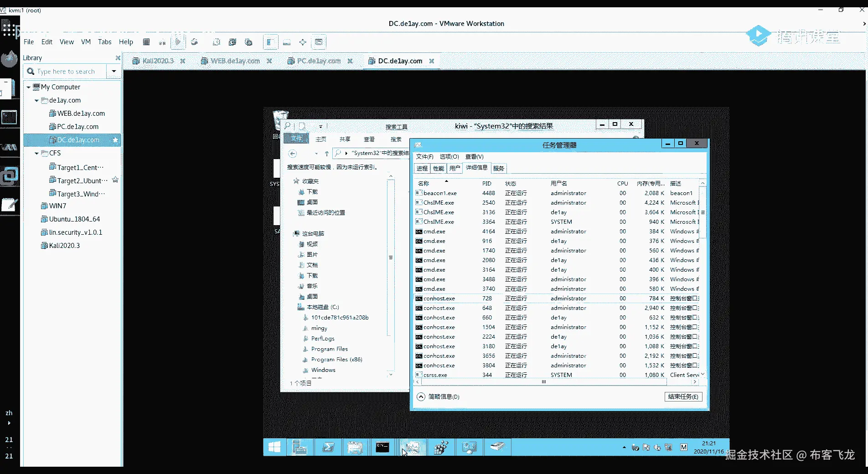
Task: Click the 结束任务 button
Action: coord(683,397)
